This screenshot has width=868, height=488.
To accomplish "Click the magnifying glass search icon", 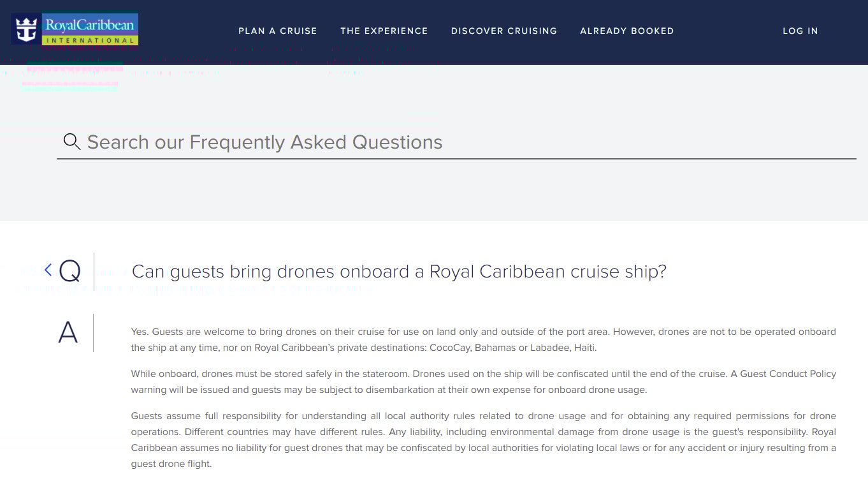I will pyautogui.click(x=72, y=142).
